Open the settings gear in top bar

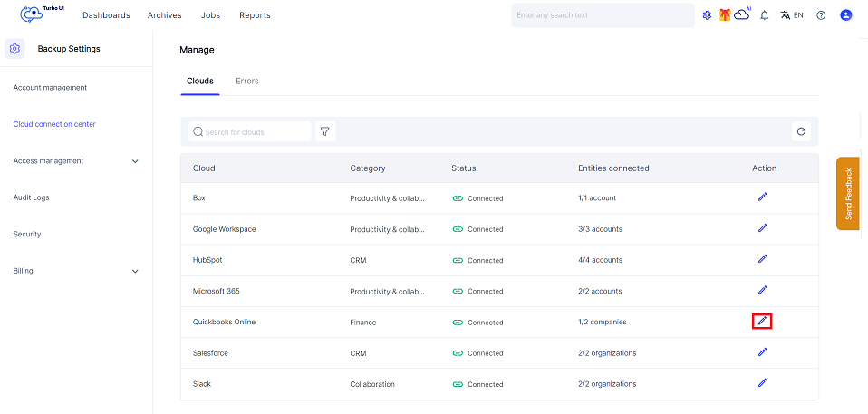[x=707, y=15]
